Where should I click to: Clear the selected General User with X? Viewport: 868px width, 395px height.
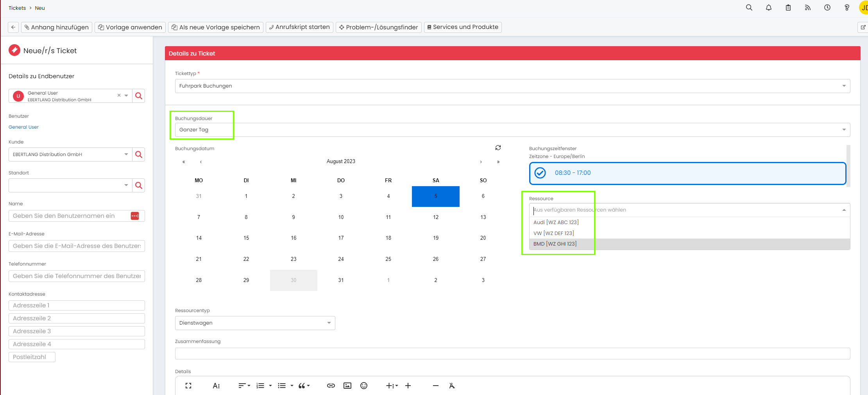(119, 95)
